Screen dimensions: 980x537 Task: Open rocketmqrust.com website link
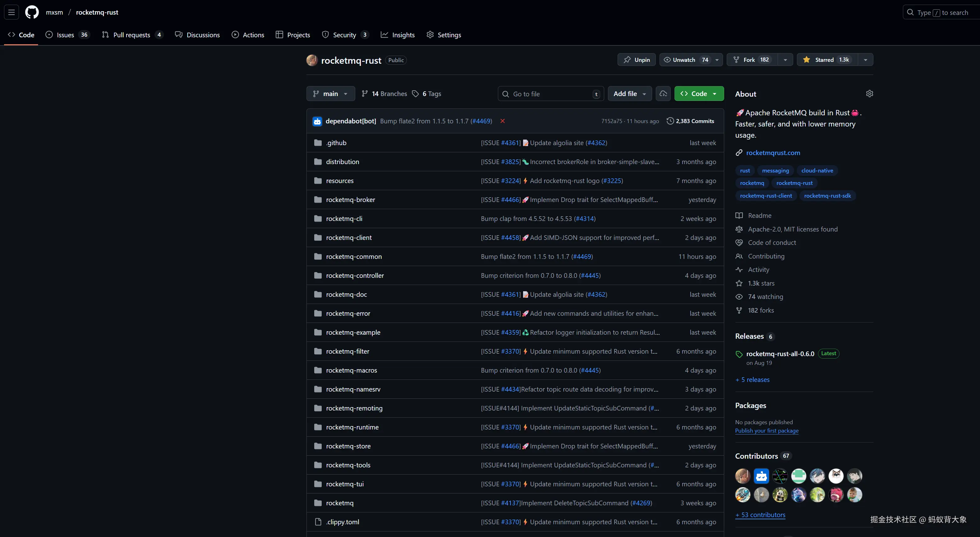pos(773,153)
